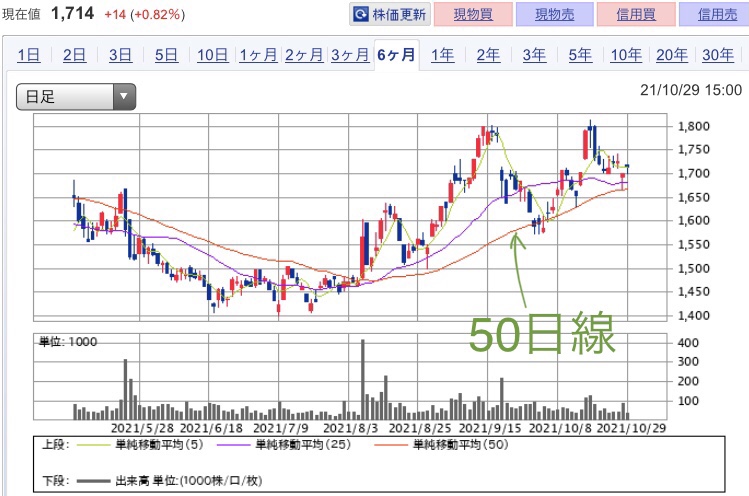Switch to the 5日 period tab
Image resolution: width=749 pixels, height=496 pixels.
[x=166, y=55]
